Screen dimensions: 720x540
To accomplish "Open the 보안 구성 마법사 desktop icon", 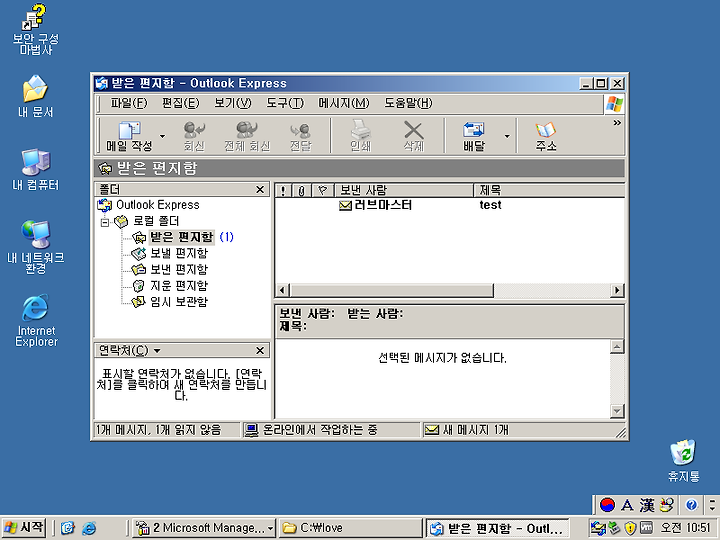I will pyautogui.click(x=35, y=30).
